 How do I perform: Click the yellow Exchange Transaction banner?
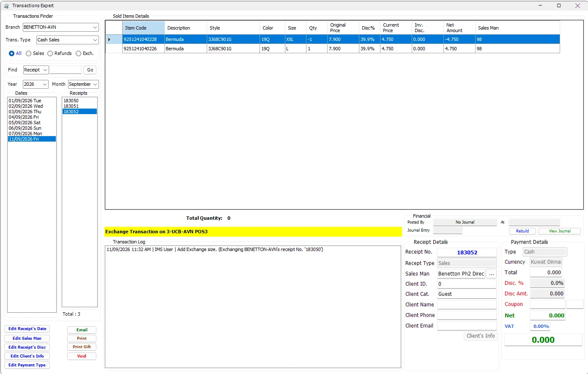click(253, 232)
